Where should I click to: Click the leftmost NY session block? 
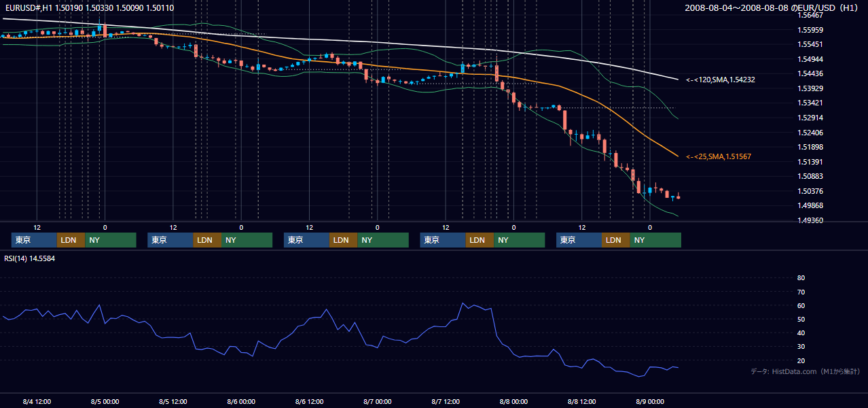111,240
